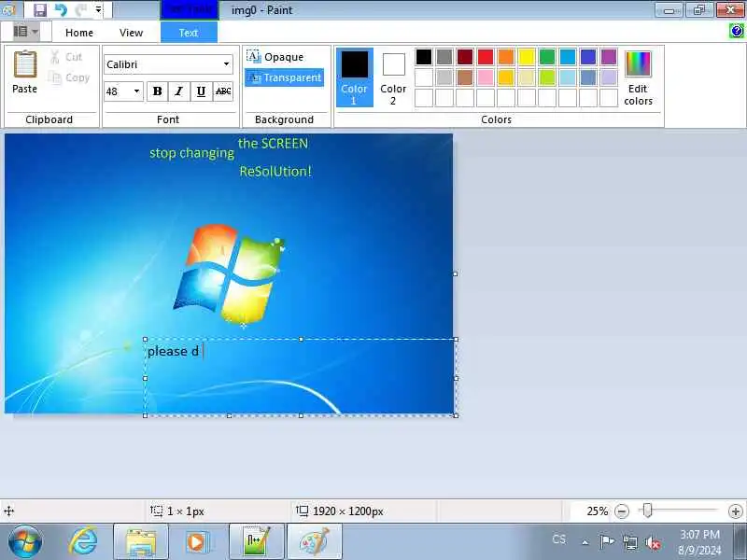The image size is (747, 560).
Task: Pick the dark red color swatch
Action: (x=465, y=57)
